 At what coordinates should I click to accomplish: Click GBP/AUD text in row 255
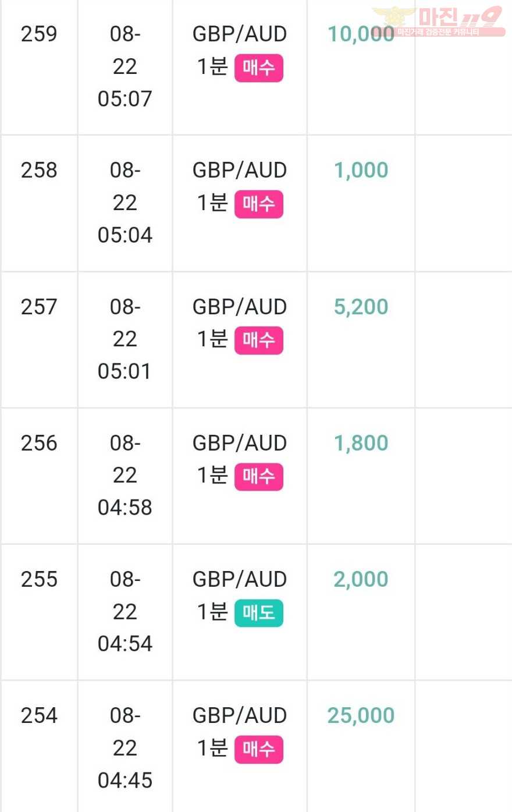click(240, 579)
